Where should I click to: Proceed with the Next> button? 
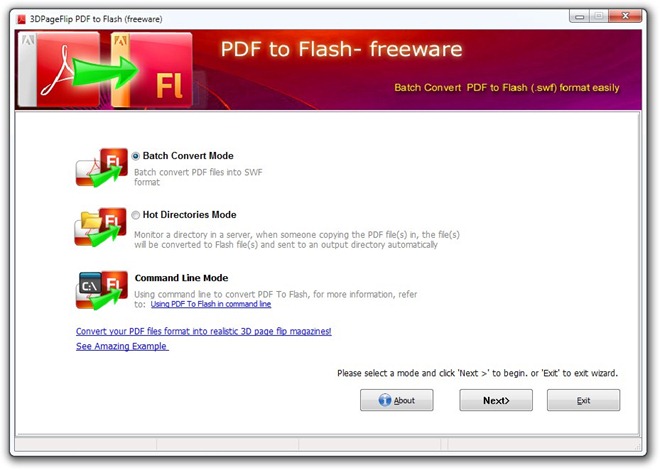496,400
